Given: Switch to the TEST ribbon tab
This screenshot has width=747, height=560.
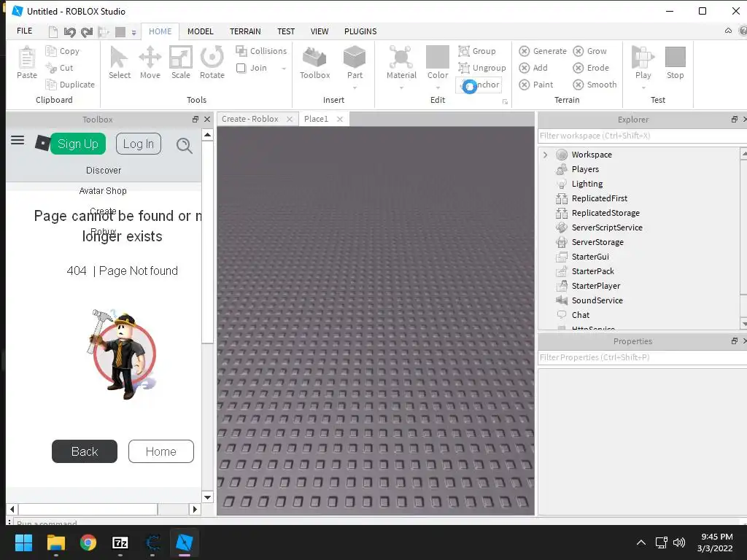Looking at the screenshot, I should 286,31.
